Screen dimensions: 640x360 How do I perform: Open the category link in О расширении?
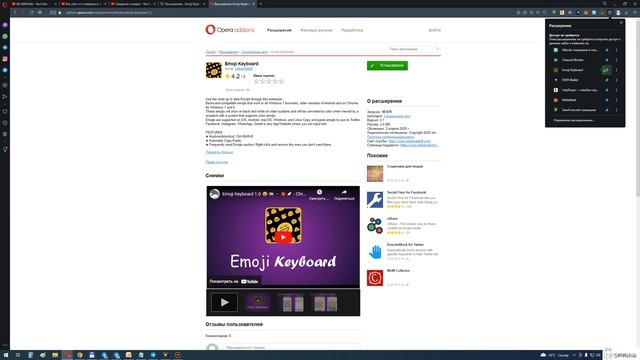click(x=397, y=116)
